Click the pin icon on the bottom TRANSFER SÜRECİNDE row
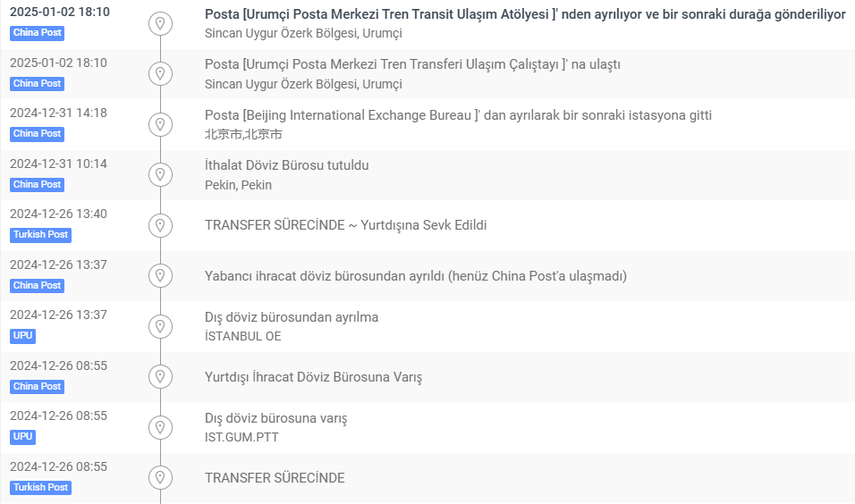 tap(160, 478)
